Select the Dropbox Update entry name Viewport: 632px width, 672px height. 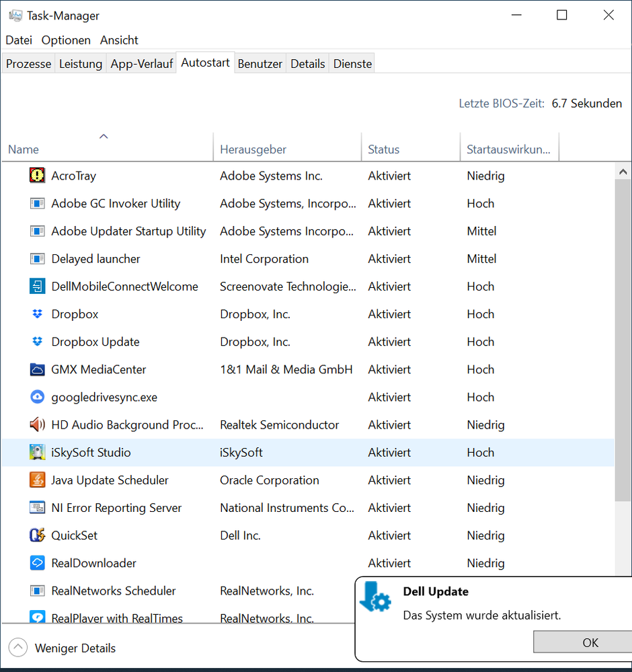95,342
